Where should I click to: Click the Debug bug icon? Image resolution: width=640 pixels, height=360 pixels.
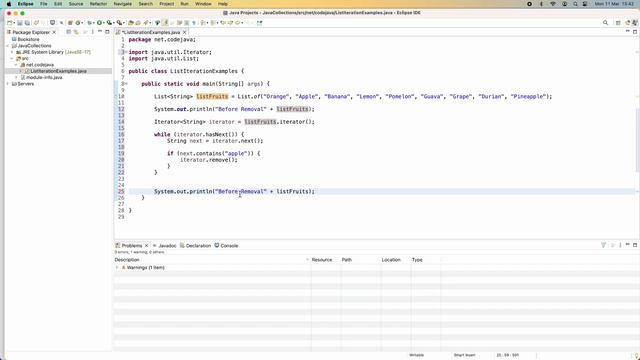[89, 23]
